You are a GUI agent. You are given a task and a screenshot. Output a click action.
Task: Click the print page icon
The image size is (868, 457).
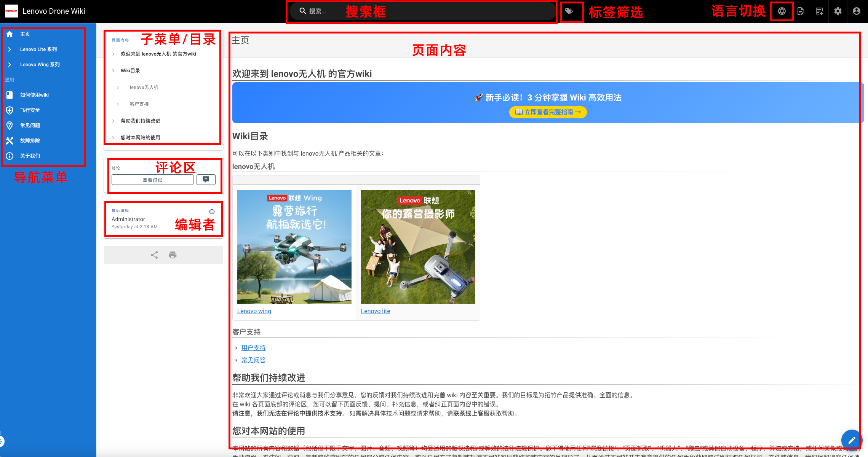[173, 255]
